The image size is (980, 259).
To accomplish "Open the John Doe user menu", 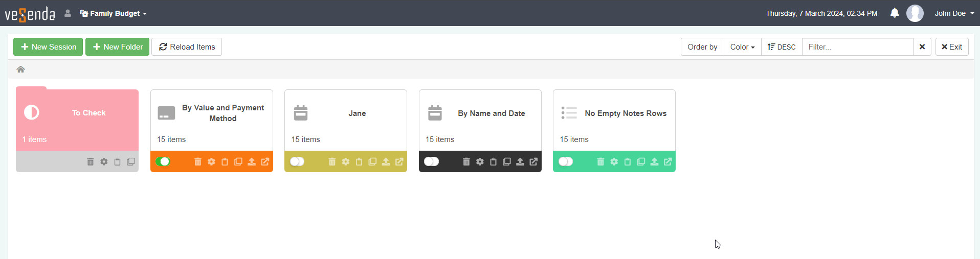I will pyautogui.click(x=954, y=13).
